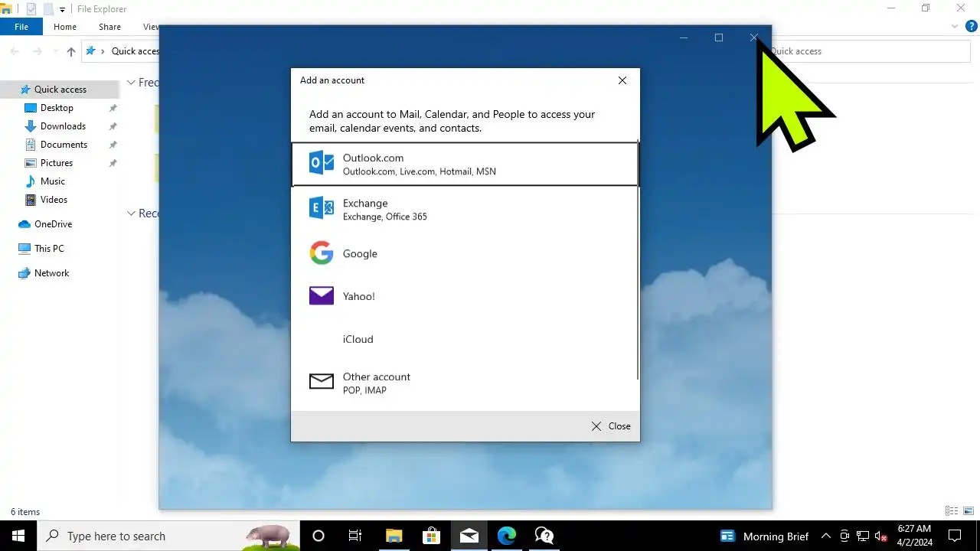The height and width of the screenshot is (551, 980).
Task: Select OneDrive in navigation pane
Action: 53,224
